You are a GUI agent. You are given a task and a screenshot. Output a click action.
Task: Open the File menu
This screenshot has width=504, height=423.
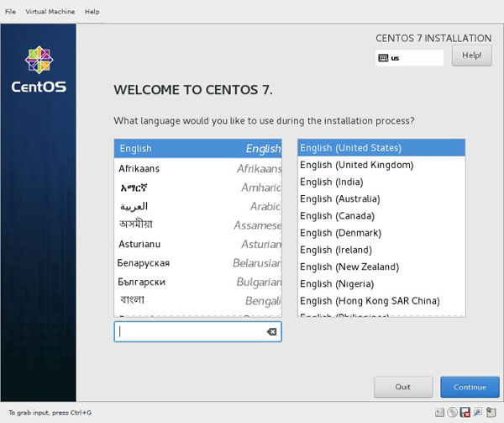coord(10,12)
